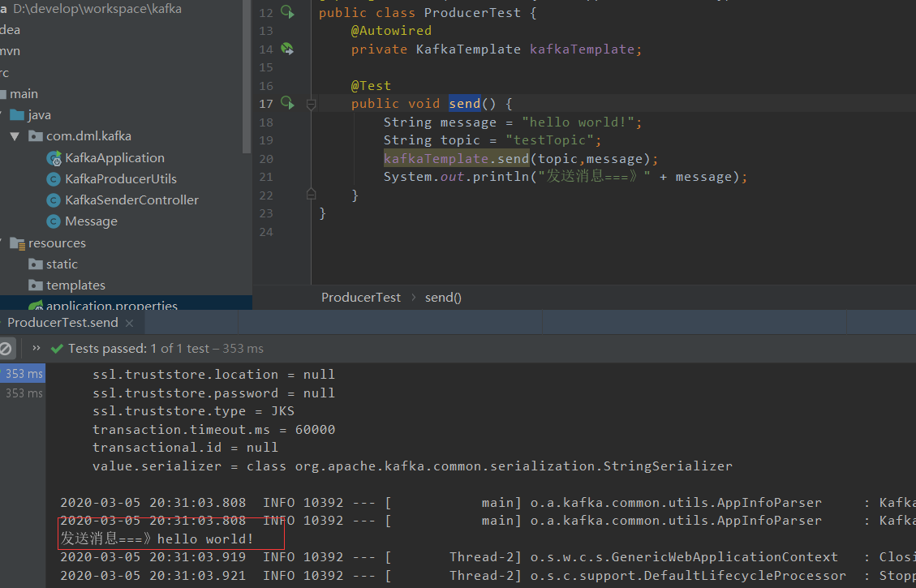Click console line 'ssl.truststore.type = JKS'
This screenshot has height=588, width=916.
[x=193, y=411]
